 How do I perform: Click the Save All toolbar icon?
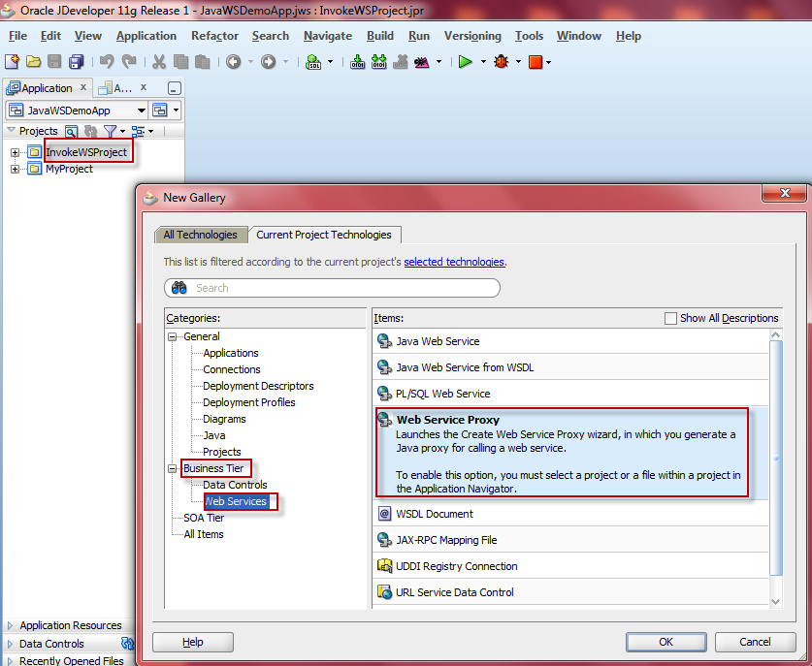77,62
